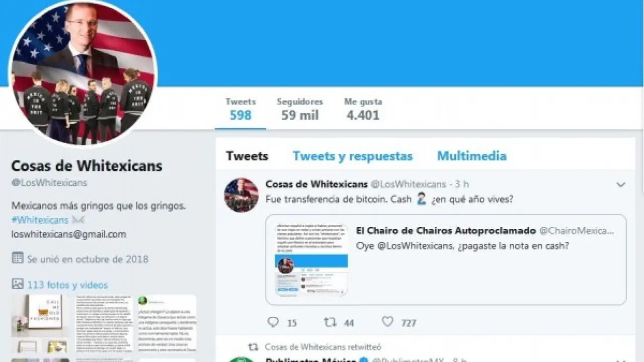Click the calendar icon beside the join date
Screen dimensions: 644x362
18,258
